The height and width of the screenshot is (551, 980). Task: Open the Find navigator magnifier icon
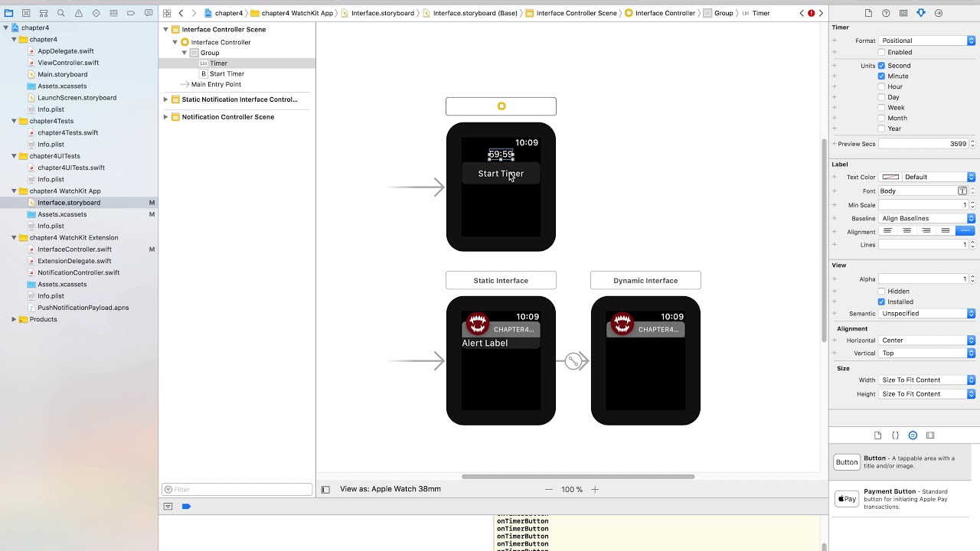click(x=61, y=13)
